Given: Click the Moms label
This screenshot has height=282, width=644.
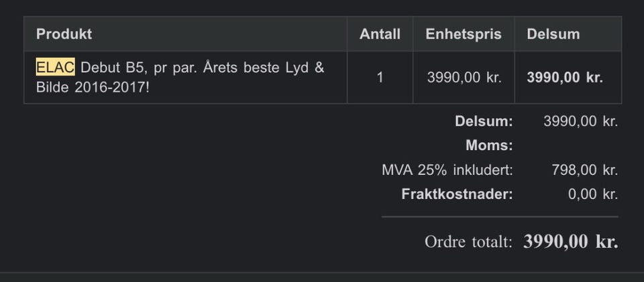Looking at the screenshot, I should pyautogui.click(x=489, y=145).
